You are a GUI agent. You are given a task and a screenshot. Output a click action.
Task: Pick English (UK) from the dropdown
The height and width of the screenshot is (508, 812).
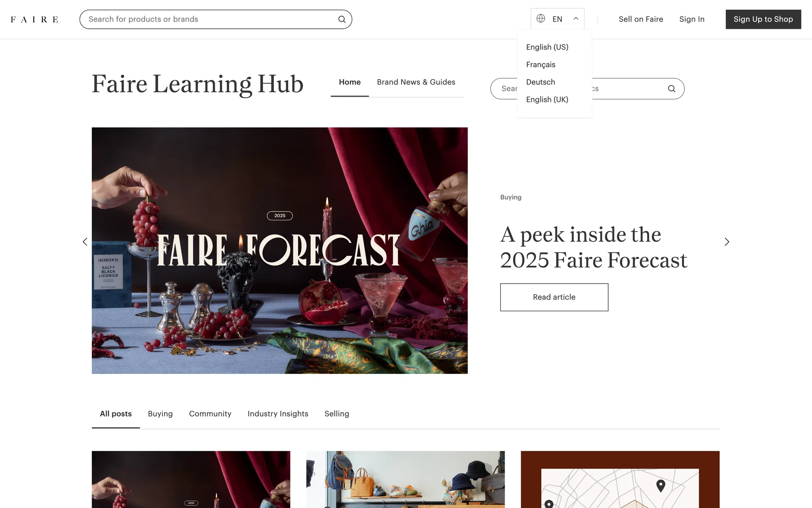pyautogui.click(x=547, y=99)
